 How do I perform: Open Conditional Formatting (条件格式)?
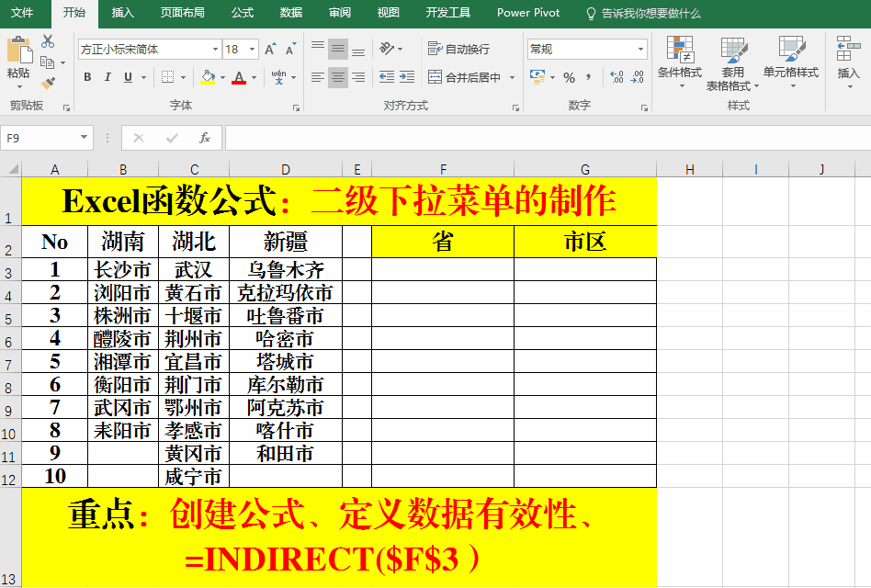pos(680,62)
